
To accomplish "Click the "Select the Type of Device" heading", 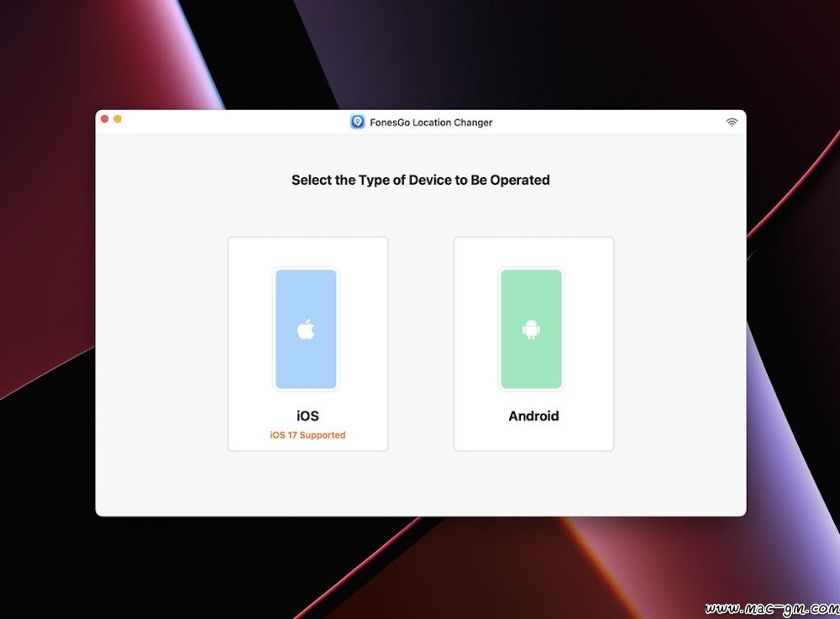I will click(x=421, y=180).
